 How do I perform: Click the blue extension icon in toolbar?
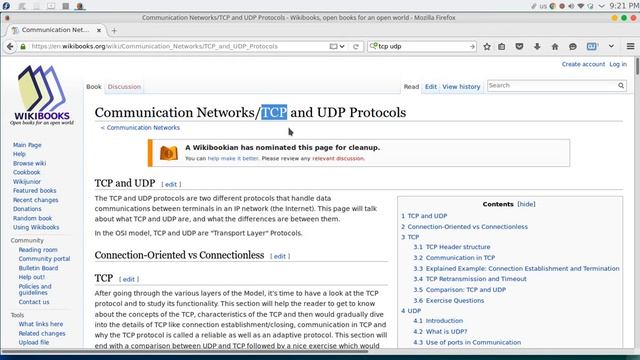592,47
